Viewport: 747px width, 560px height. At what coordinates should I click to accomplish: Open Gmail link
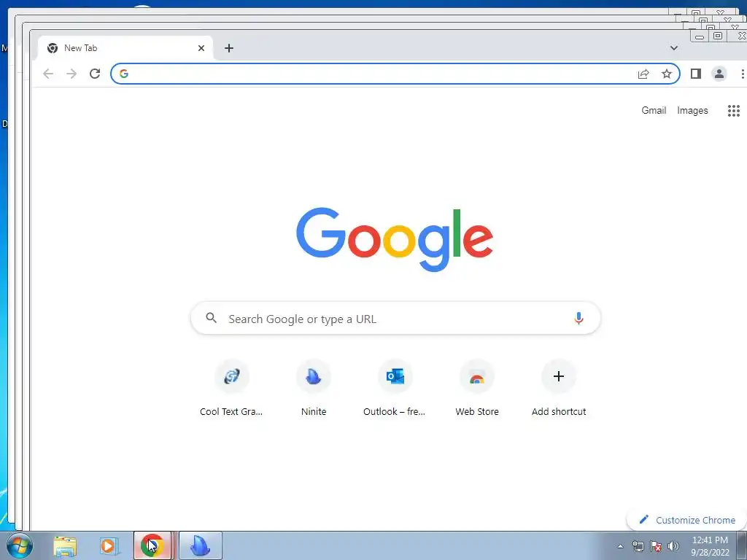[654, 111]
